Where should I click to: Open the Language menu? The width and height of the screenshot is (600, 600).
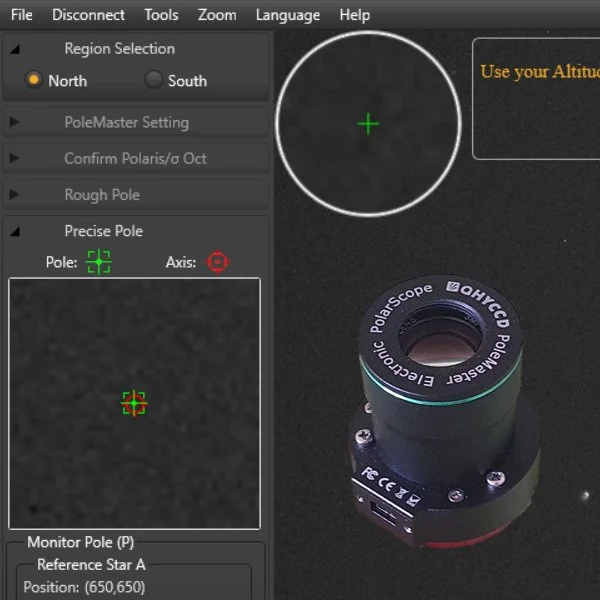tap(288, 15)
